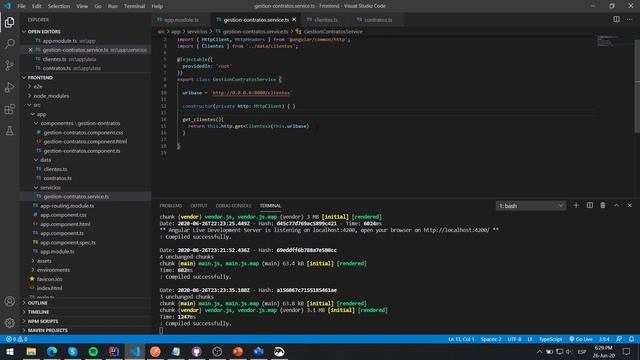Open the Help menu

[x=157, y=6]
